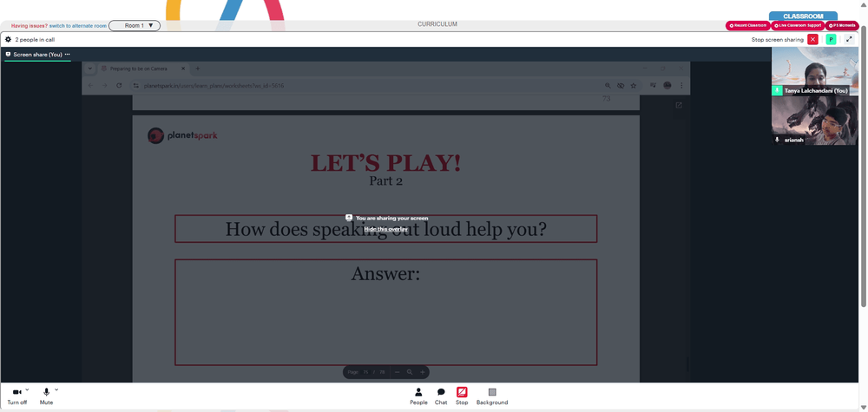This screenshot has width=868, height=412.
Task: Click the zoom magnifier icon in address bar
Action: (x=608, y=86)
